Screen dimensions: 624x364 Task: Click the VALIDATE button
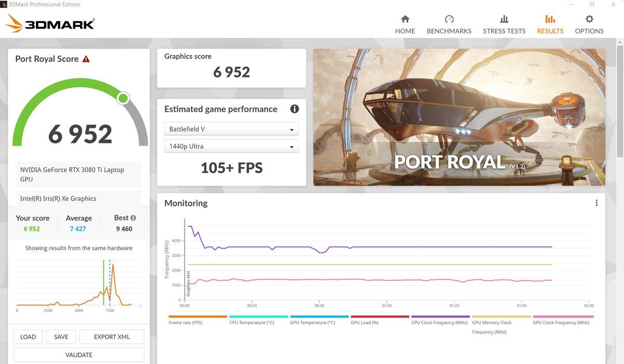[x=79, y=355]
